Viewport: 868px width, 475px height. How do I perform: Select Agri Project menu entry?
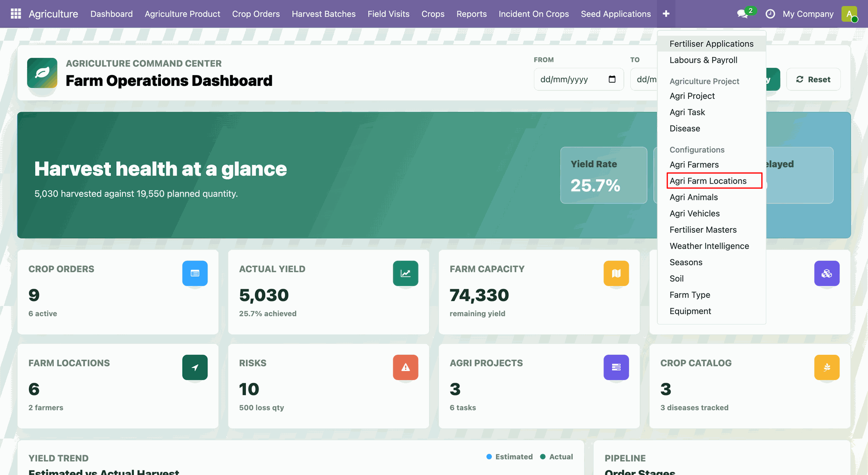[x=712, y=96]
